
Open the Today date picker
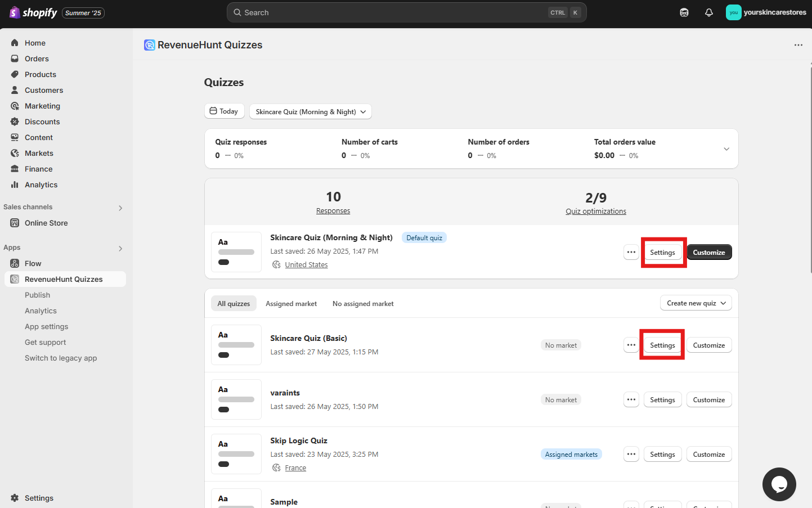click(224, 111)
